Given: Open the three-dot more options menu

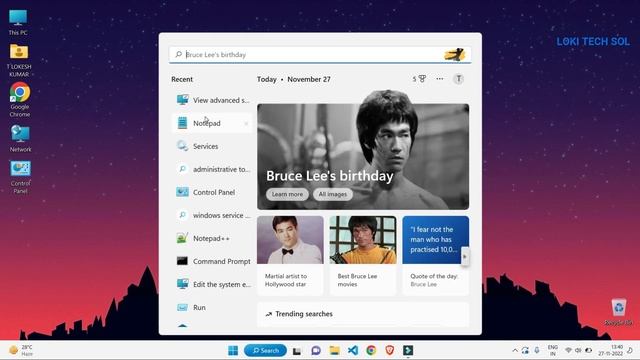Looking at the screenshot, I should 440,79.
